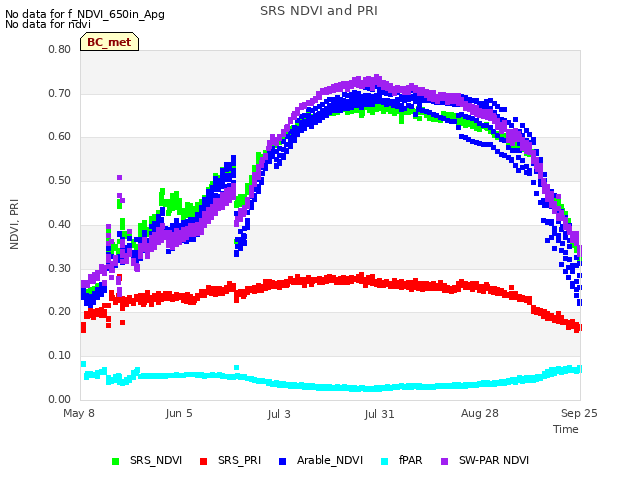Click the 0.50 y-axis value
Screen dimensions: 640x480
pos(60,180)
